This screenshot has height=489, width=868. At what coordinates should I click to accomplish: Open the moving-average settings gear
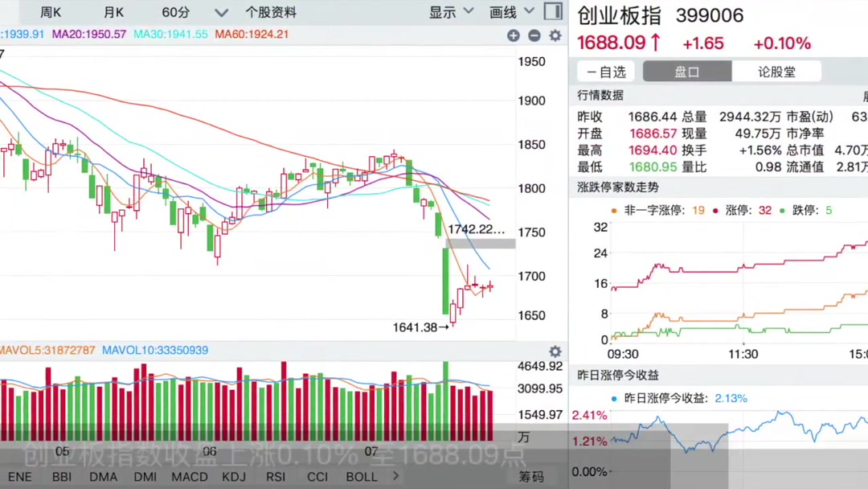[555, 35]
